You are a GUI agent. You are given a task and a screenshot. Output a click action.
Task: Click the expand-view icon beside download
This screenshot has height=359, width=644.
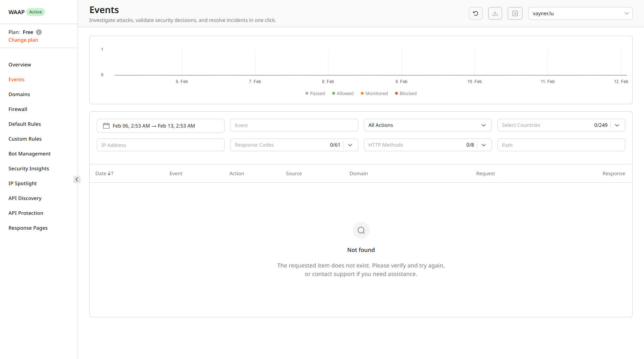(515, 13)
